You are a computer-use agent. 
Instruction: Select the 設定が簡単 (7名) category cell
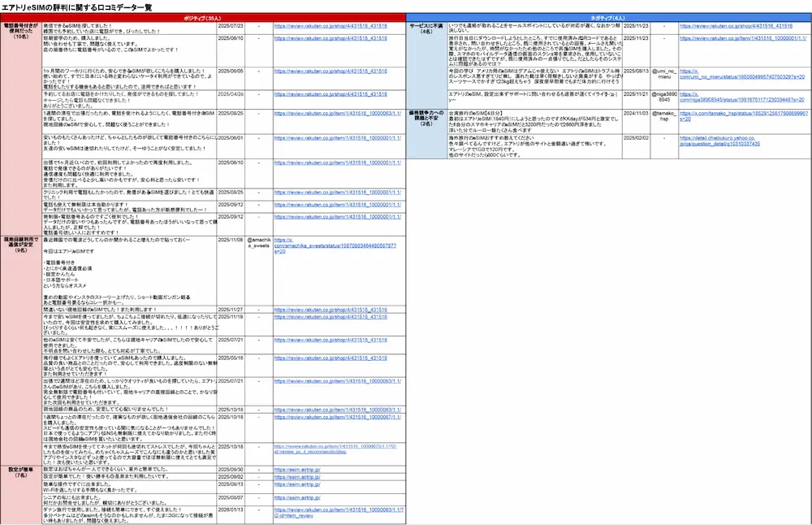[19, 473]
